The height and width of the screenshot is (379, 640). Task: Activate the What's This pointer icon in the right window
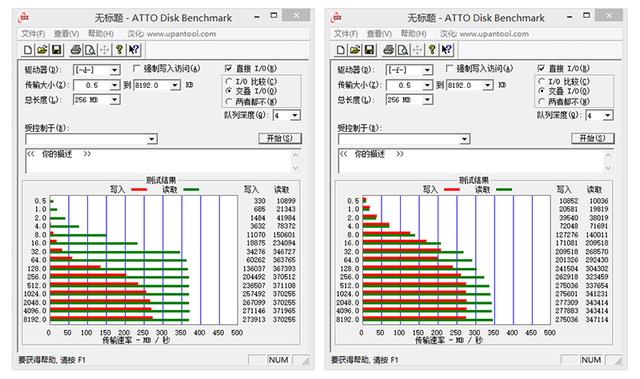pos(447,50)
